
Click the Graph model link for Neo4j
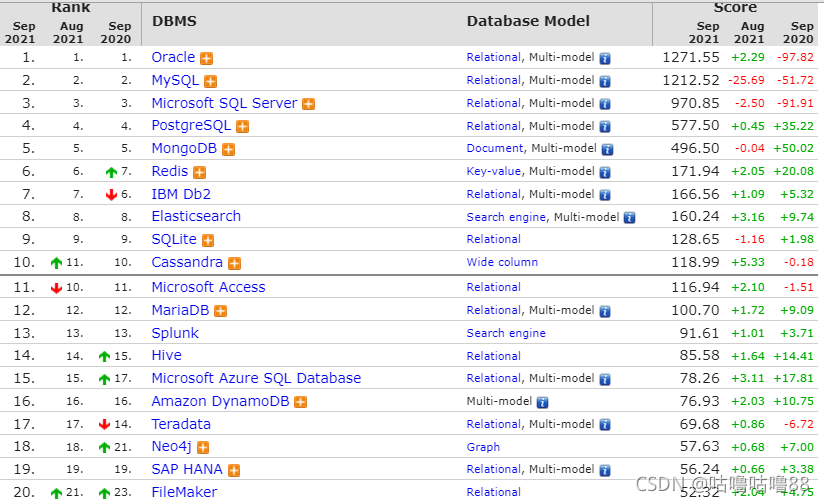(x=483, y=447)
